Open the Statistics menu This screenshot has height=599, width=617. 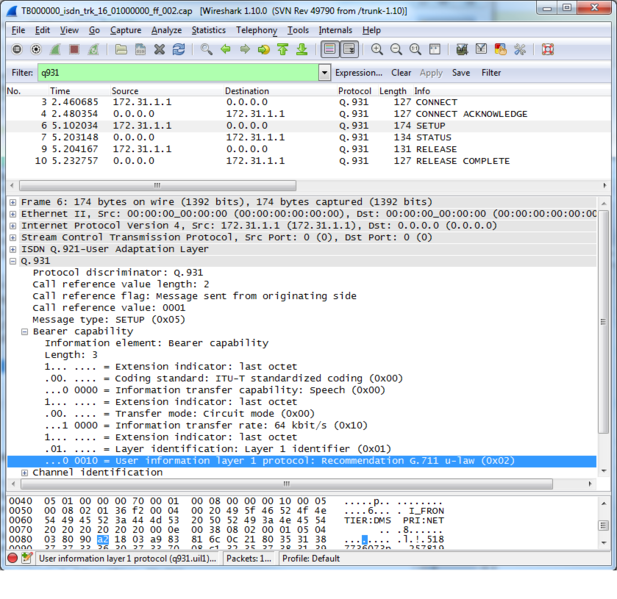(x=209, y=30)
